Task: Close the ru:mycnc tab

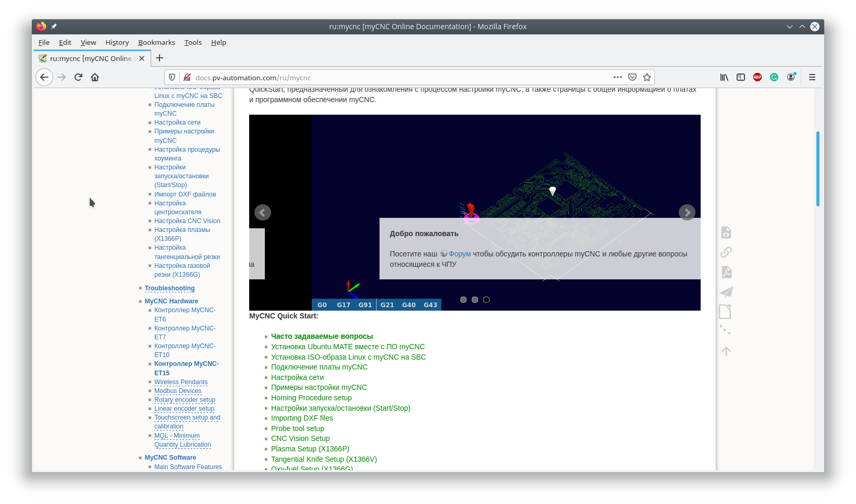Action: tap(142, 58)
